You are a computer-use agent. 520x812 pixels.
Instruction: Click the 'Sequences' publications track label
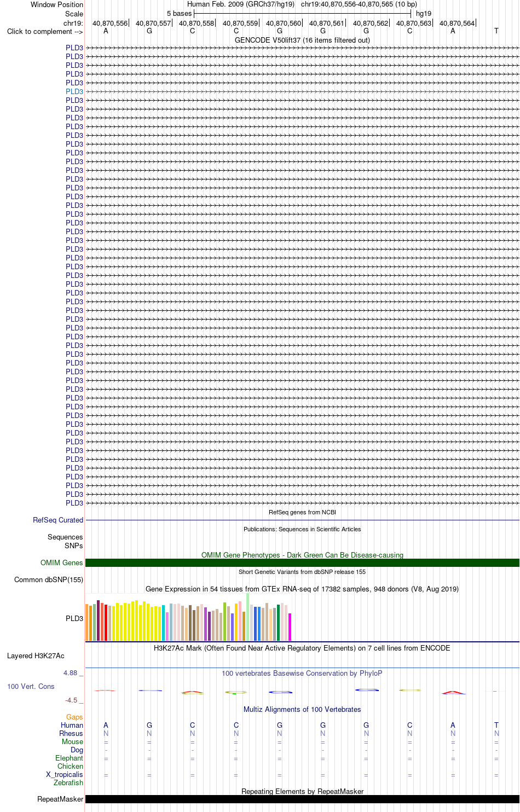click(x=65, y=537)
